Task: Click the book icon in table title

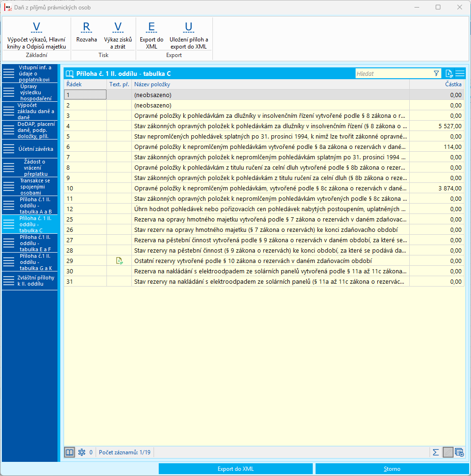Action: coord(70,74)
